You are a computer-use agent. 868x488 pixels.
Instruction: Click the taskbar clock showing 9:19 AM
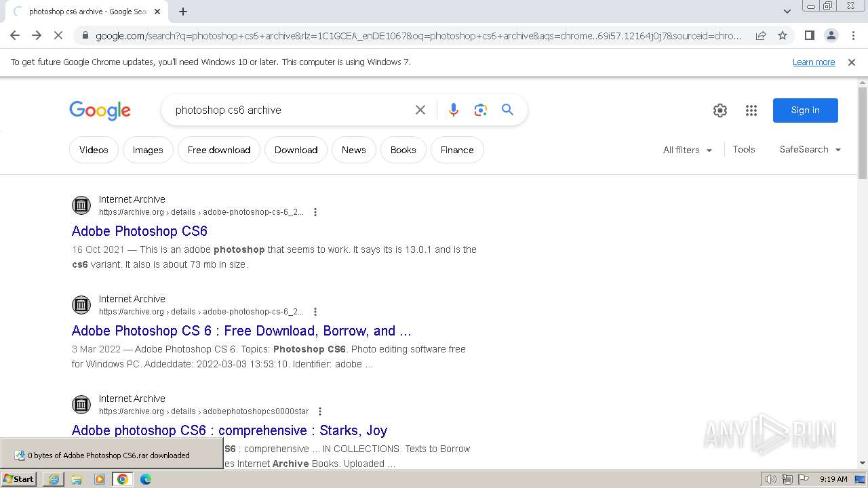click(833, 479)
